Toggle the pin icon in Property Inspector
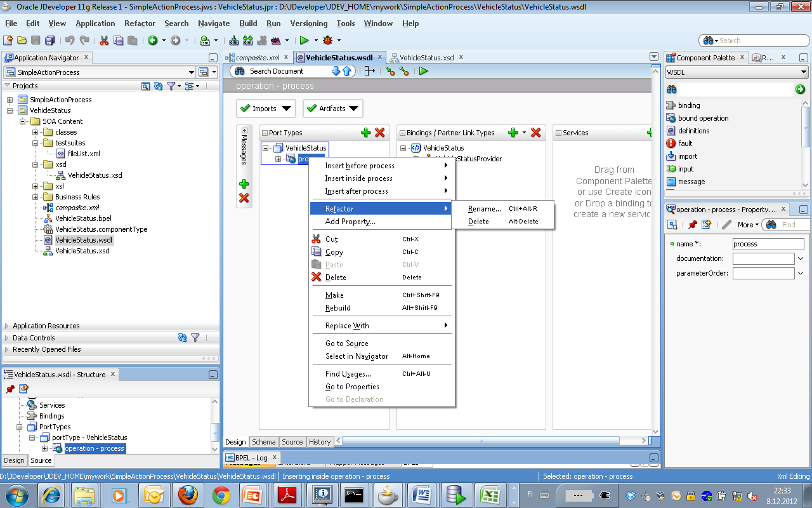 point(692,225)
